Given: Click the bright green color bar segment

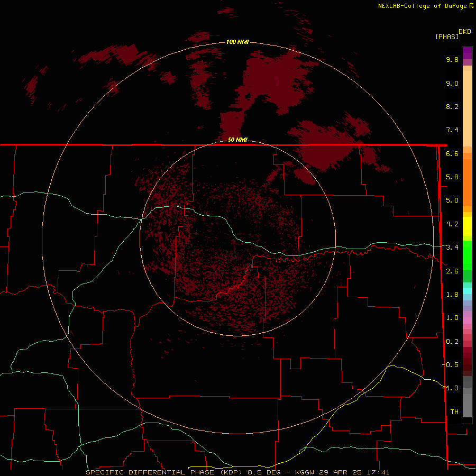Looking at the screenshot, I should point(467,255).
